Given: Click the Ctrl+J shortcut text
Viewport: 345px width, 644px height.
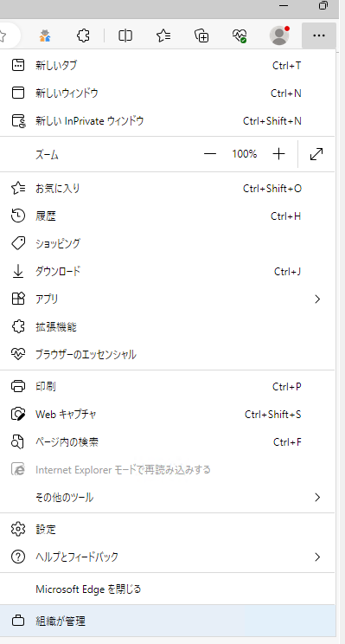Looking at the screenshot, I should 288,271.
